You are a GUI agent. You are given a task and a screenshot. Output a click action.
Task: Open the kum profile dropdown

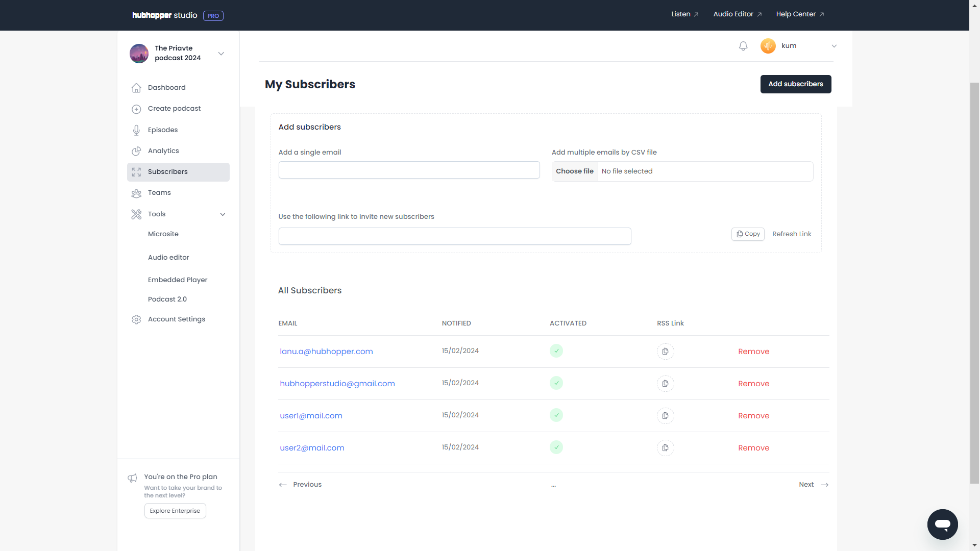point(834,46)
